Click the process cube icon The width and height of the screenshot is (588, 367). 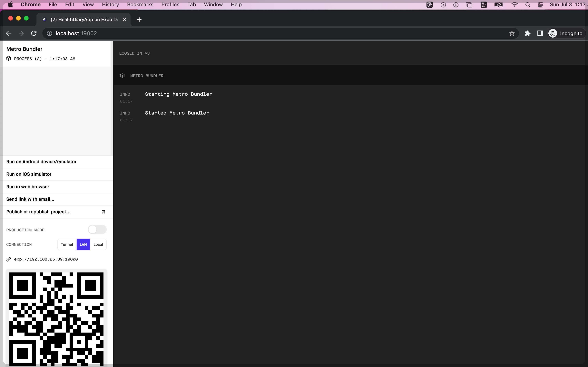coord(9,59)
